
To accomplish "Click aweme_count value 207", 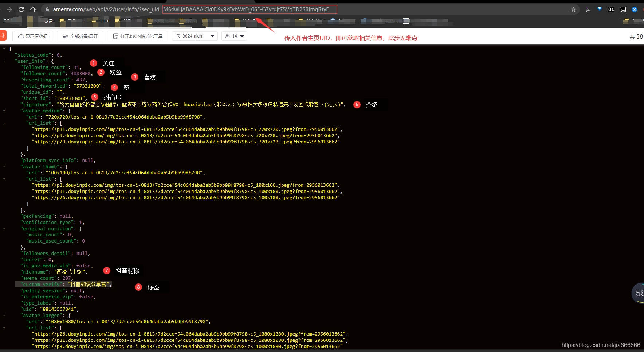I will coord(67,278).
